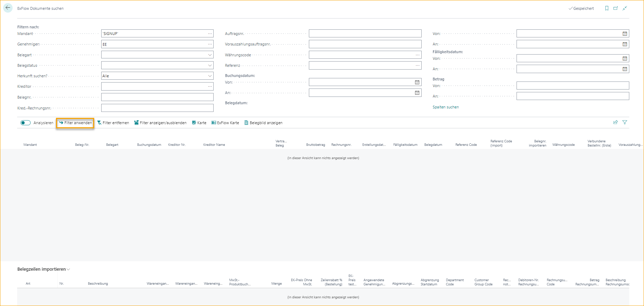644x306 pixels.
Task: Open ExFlow Karte
Action: pyautogui.click(x=225, y=123)
